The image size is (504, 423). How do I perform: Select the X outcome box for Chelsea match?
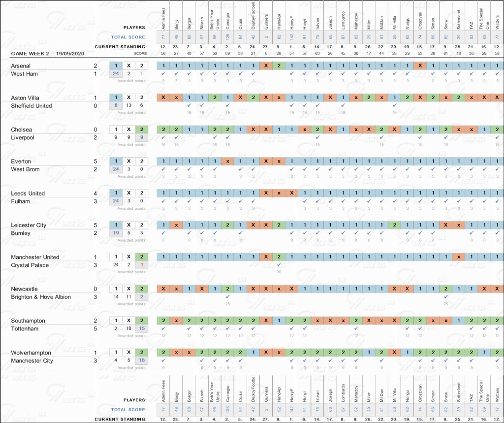click(128, 130)
